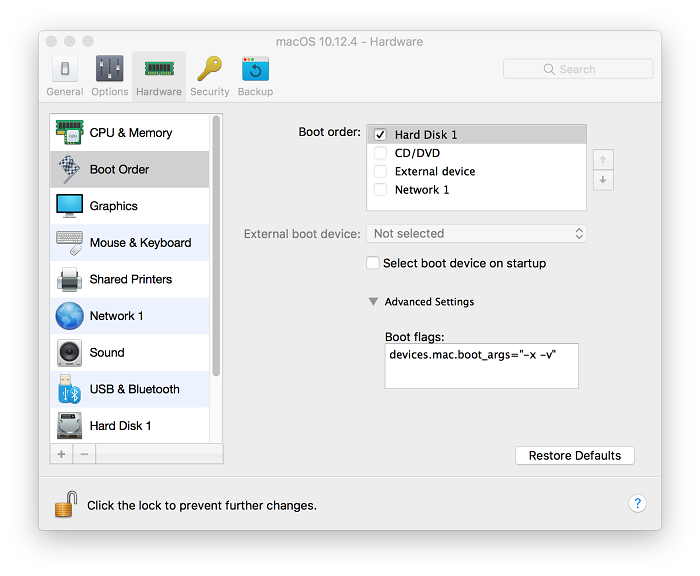Image resolution: width=700 pixels, height=576 pixels.
Task: Enable Network 1 in boot order
Action: (380, 189)
